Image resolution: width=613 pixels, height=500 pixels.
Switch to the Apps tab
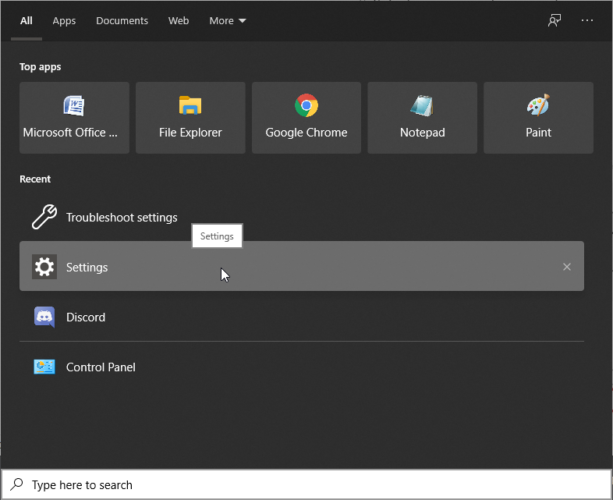[64, 21]
